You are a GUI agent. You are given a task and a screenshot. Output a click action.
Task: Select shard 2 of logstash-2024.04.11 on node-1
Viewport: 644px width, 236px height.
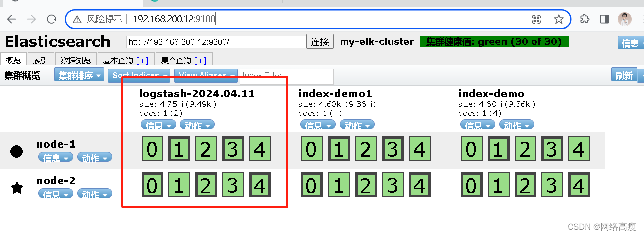(206, 149)
